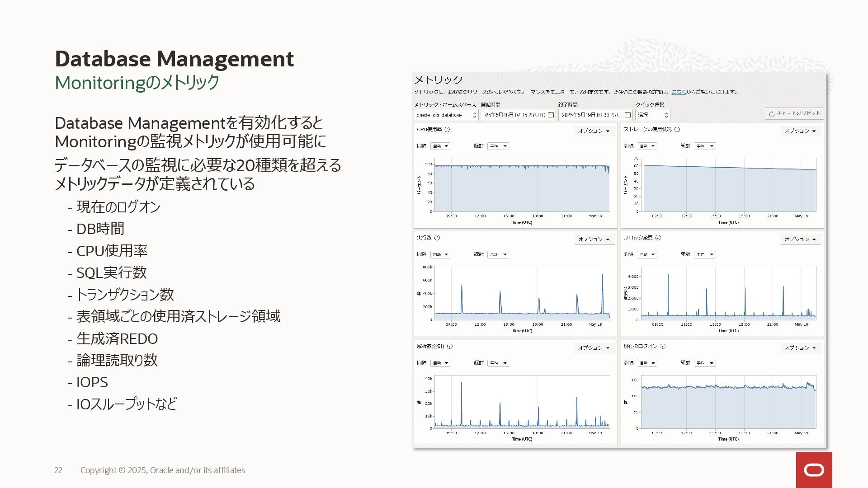Open the メトリック・ネームスペース dropdown
Screen dimensions: 868x488
tap(446, 115)
